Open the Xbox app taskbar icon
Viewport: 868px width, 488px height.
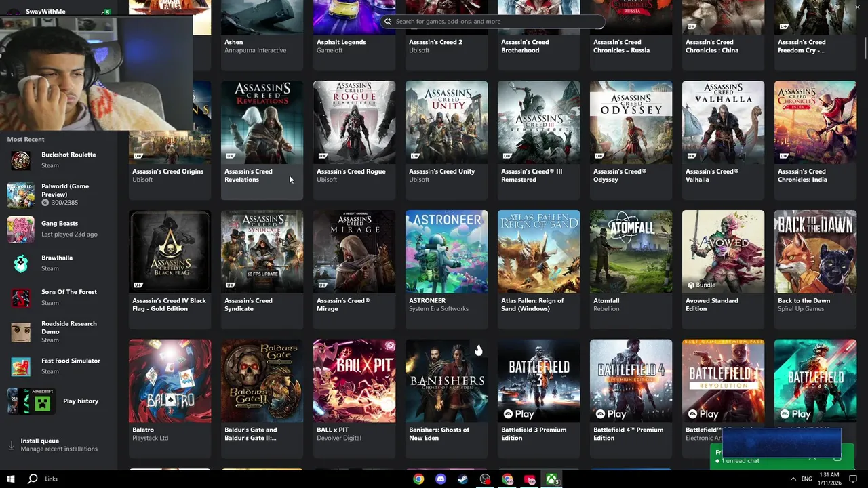[x=552, y=479]
